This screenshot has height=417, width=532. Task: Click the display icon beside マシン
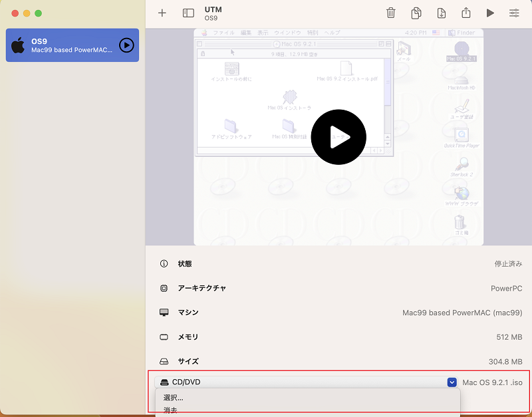164,313
